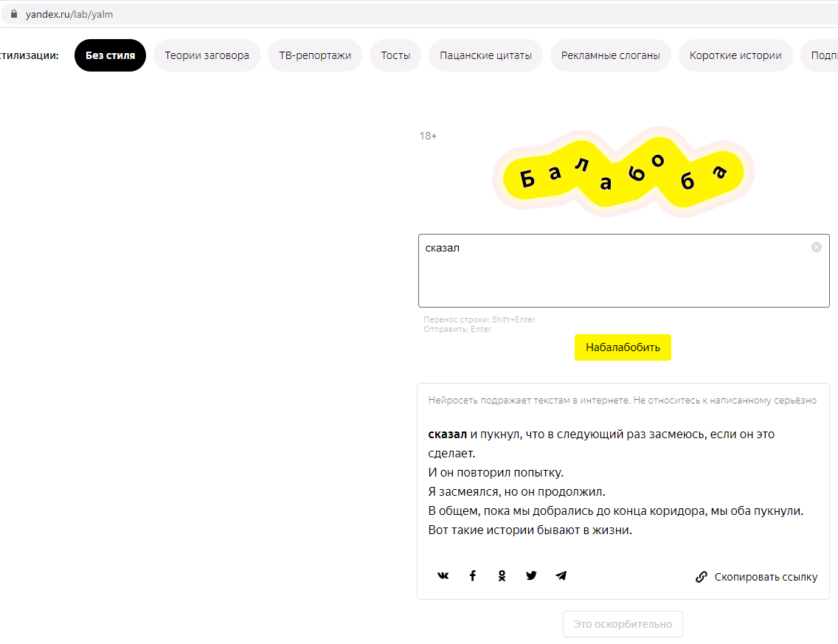Share the result on Twitter

click(x=531, y=576)
